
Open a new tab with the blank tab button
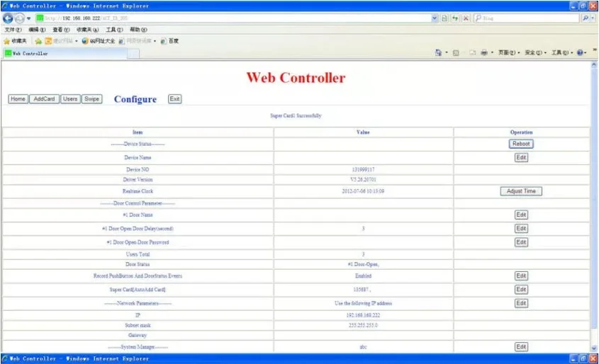click(133, 54)
